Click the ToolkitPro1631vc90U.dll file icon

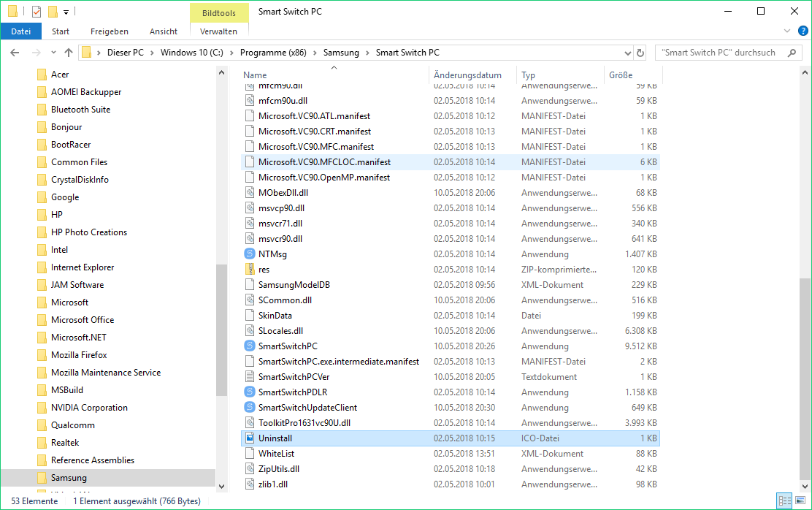click(250, 423)
